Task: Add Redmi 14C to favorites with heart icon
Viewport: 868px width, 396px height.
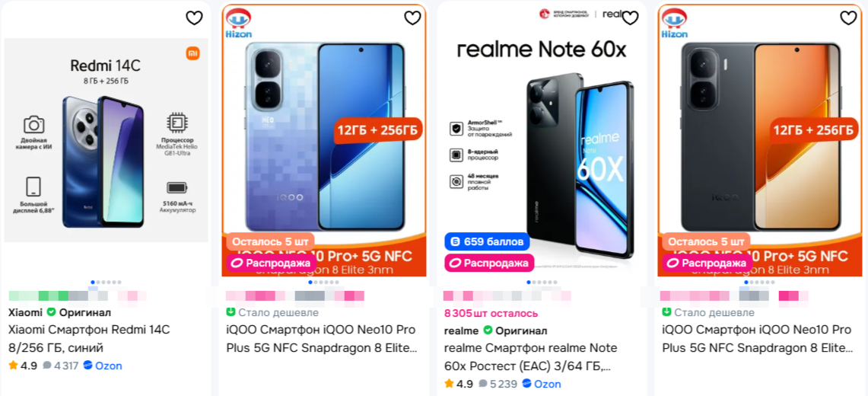Action: pyautogui.click(x=194, y=18)
